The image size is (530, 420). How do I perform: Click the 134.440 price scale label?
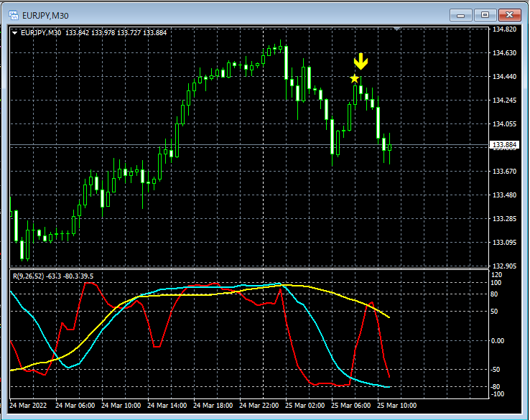(x=504, y=77)
